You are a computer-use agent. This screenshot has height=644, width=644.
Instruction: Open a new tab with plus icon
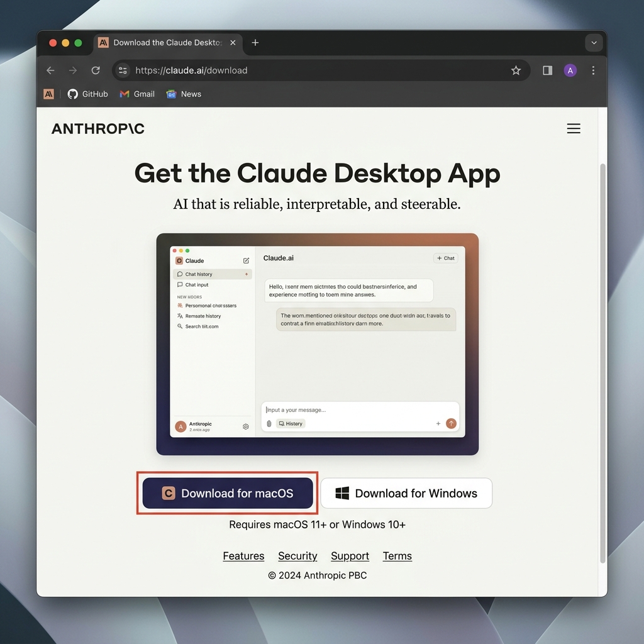(255, 43)
